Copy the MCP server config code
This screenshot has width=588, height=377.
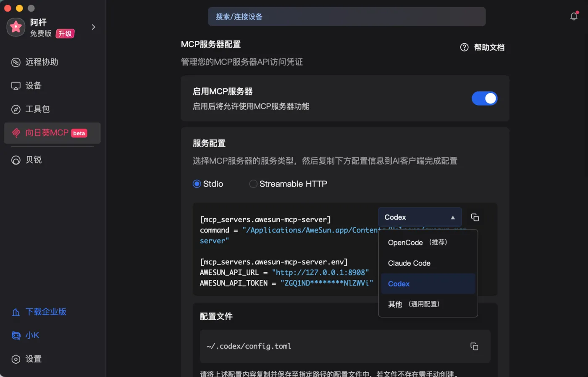click(475, 217)
